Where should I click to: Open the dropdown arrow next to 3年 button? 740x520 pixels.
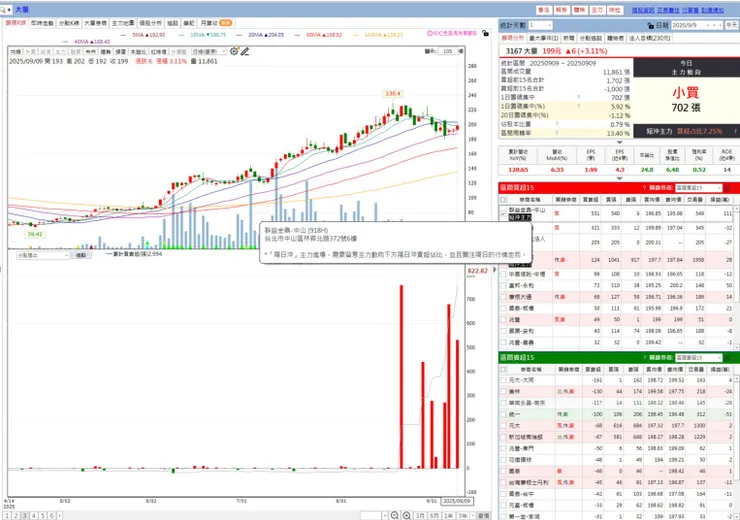471,516
